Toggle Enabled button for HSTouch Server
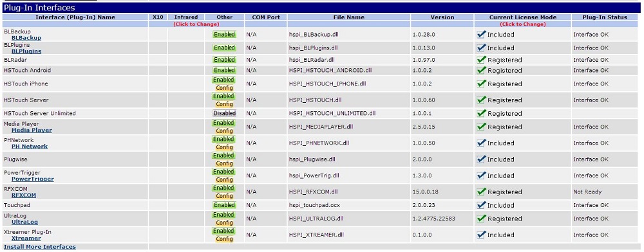Screen dimensions: 644x252 (x=224, y=96)
